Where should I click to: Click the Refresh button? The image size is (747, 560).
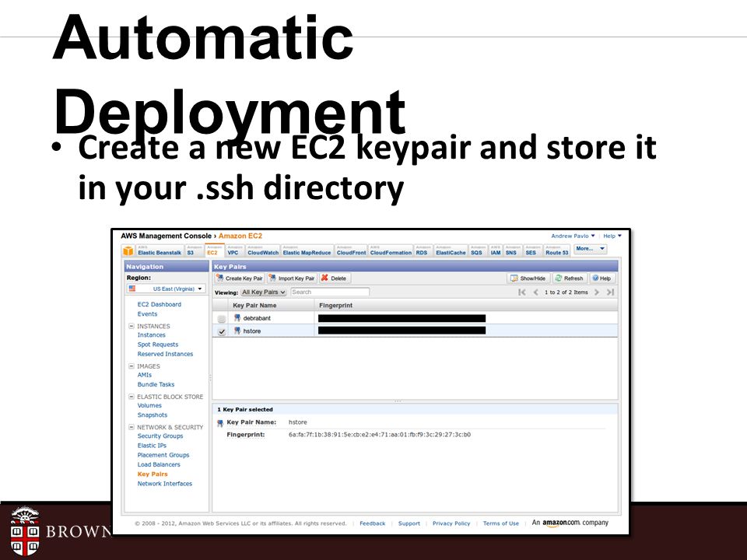tap(570, 278)
